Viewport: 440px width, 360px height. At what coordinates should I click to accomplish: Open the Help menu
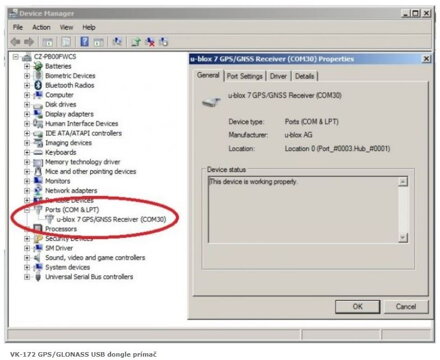coord(89,27)
